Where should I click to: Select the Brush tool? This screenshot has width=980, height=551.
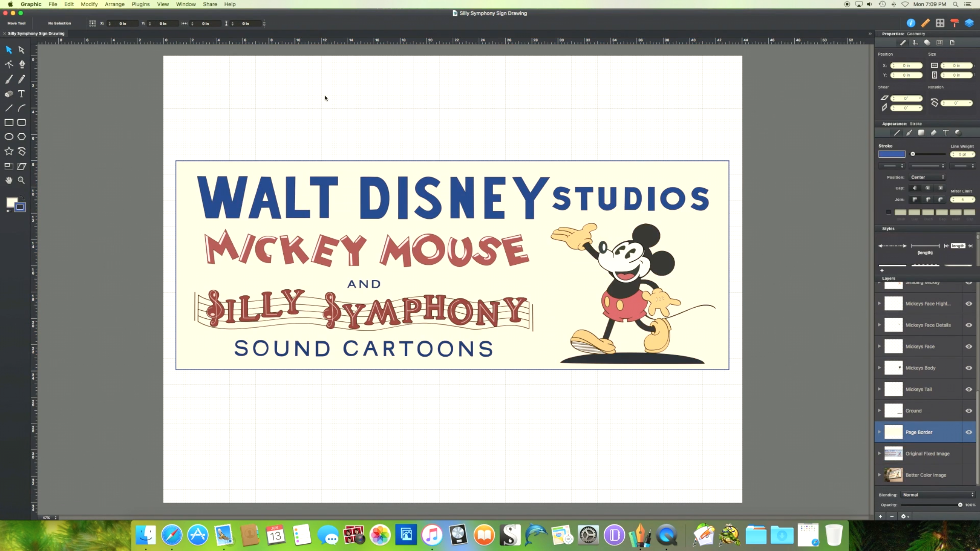coord(9,79)
